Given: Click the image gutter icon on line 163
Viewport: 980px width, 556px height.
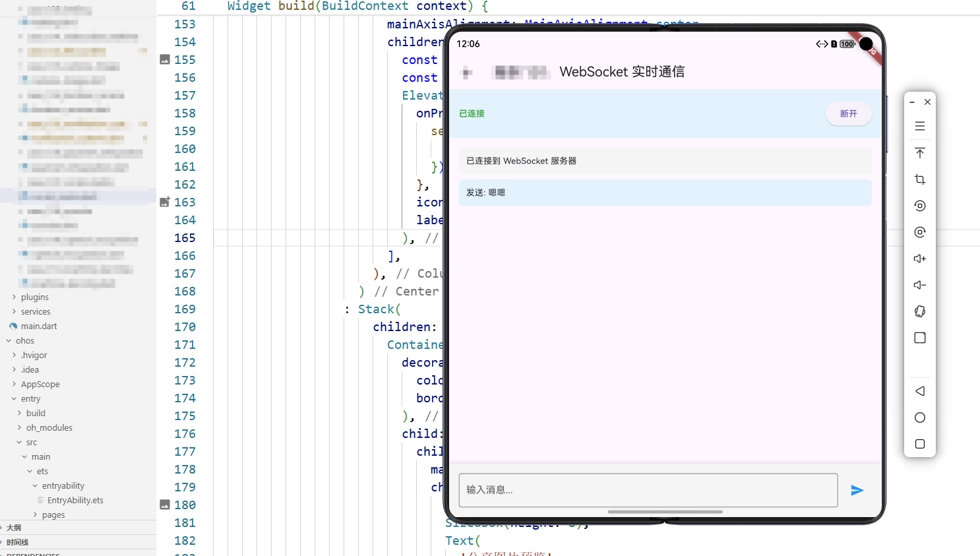Looking at the screenshot, I should (x=165, y=202).
